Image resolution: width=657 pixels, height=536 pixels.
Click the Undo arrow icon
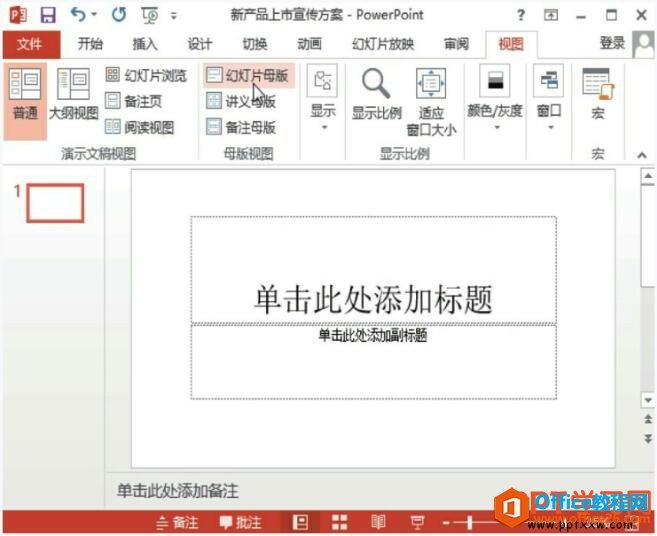(77, 15)
